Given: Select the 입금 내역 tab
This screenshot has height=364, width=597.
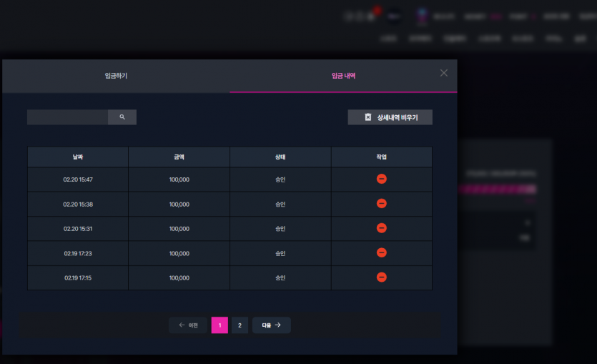Looking at the screenshot, I should click(343, 76).
